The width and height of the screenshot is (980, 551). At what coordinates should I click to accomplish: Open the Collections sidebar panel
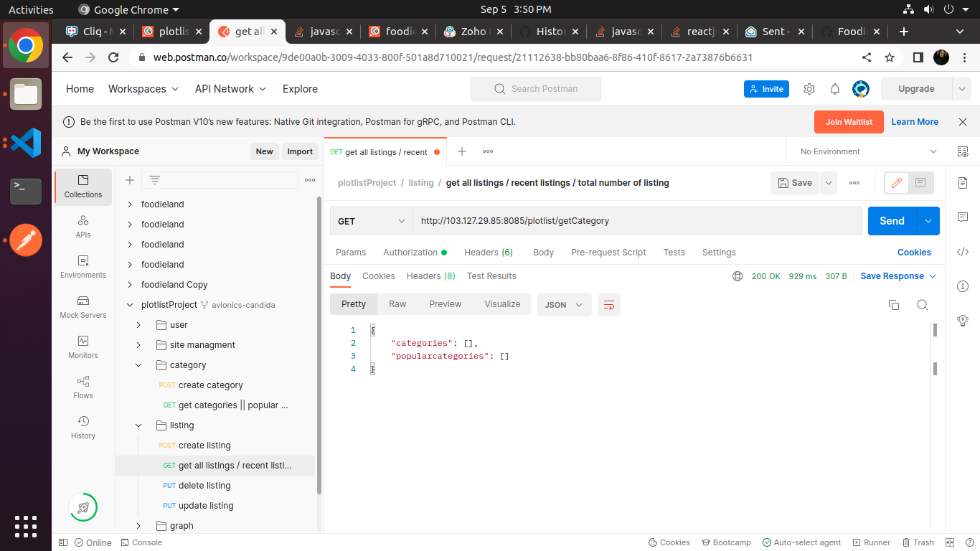point(83,186)
